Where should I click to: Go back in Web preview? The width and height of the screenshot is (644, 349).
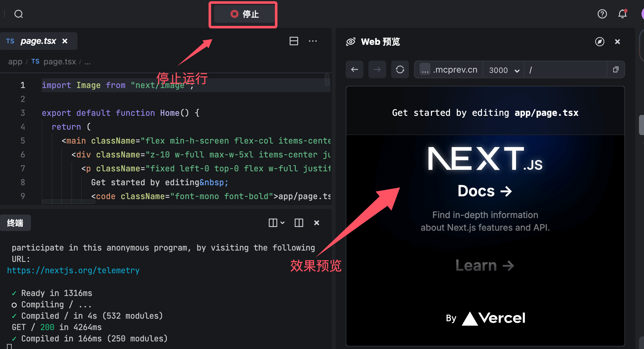[355, 69]
